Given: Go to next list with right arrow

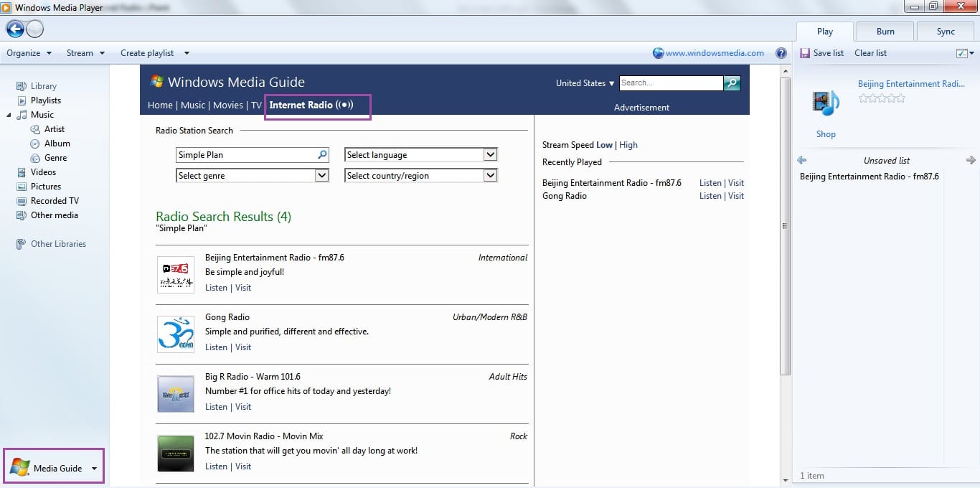Looking at the screenshot, I should click(x=971, y=160).
